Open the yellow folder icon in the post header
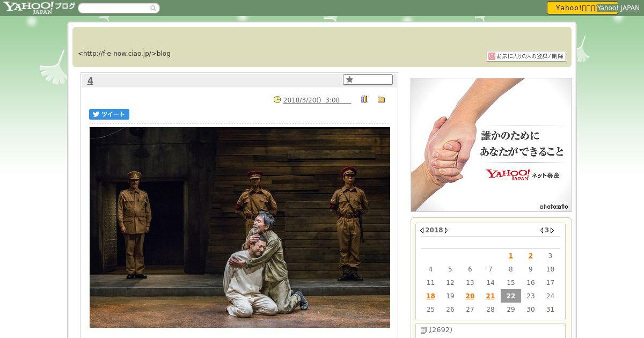Image resolution: width=644 pixels, height=338 pixels. pos(381,99)
